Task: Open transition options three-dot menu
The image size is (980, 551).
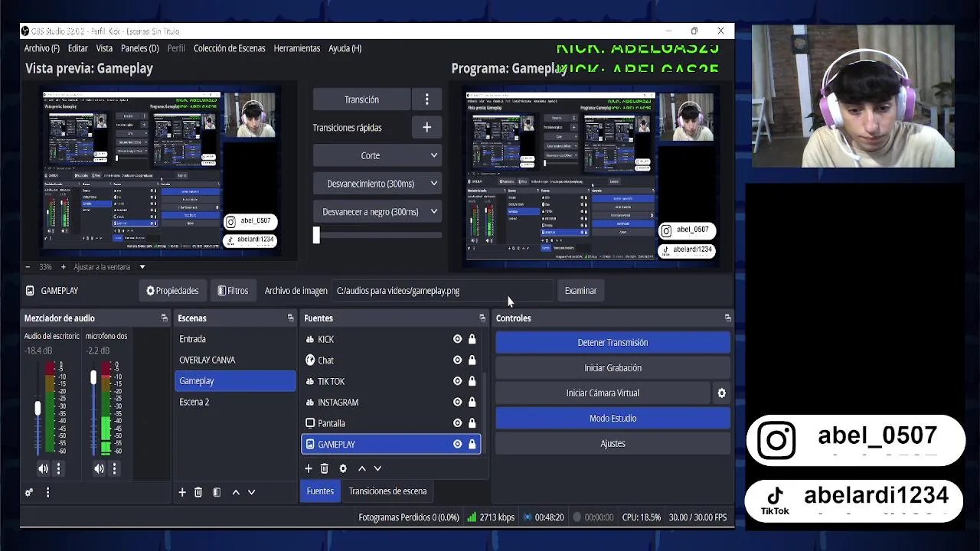Action: pyautogui.click(x=427, y=99)
